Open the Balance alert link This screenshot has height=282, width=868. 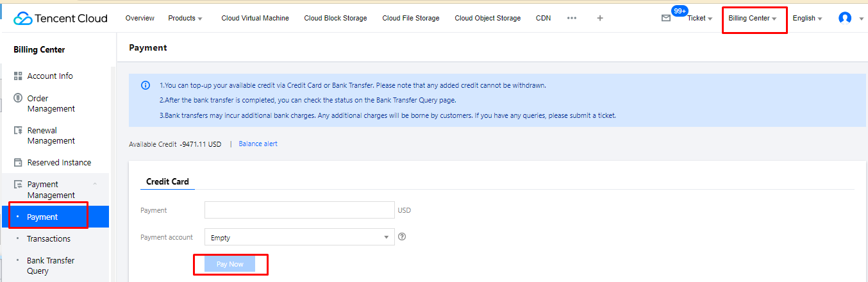(258, 144)
